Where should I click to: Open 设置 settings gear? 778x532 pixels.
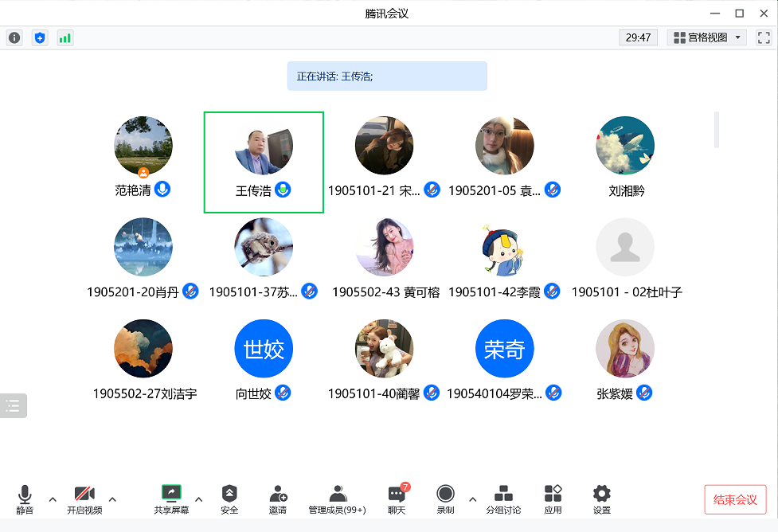pos(602,499)
